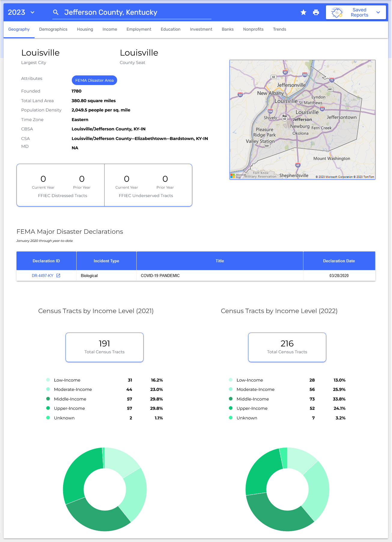This screenshot has height=542, width=392.
Task: Go to the Income tab
Action: pyautogui.click(x=110, y=29)
